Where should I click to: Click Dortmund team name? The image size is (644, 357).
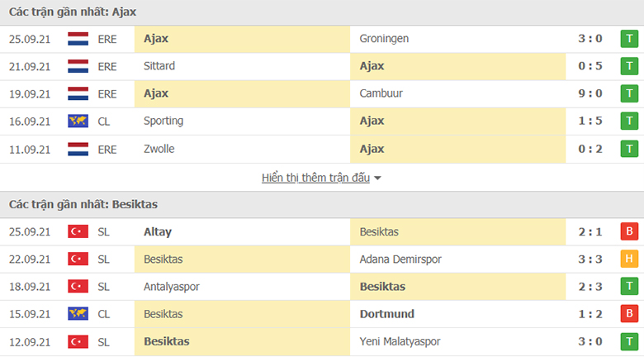pyautogui.click(x=387, y=314)
